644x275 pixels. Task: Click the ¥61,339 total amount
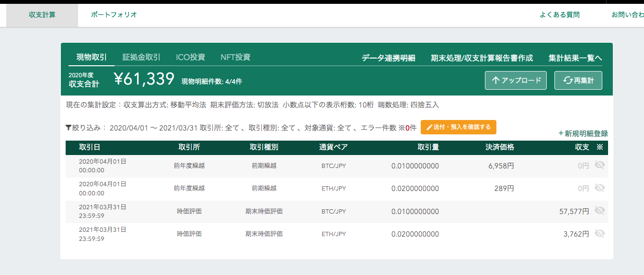click(x=144, y=80)
